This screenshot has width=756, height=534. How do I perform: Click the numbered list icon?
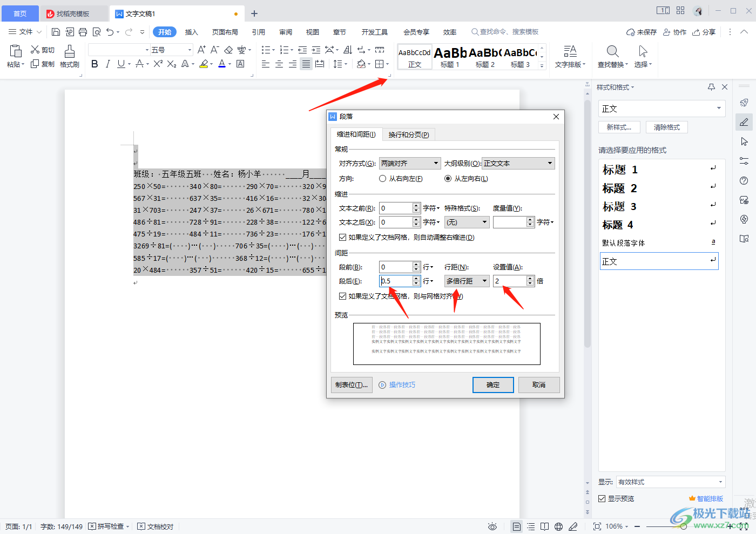[284, 50]
